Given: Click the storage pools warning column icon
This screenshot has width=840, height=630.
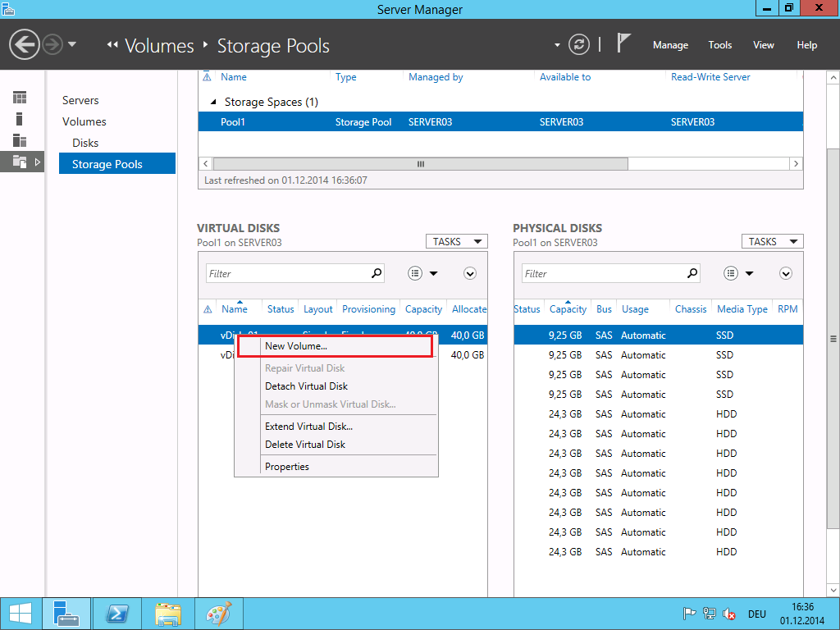Looking at the screenshot, I should click(207, 77).
